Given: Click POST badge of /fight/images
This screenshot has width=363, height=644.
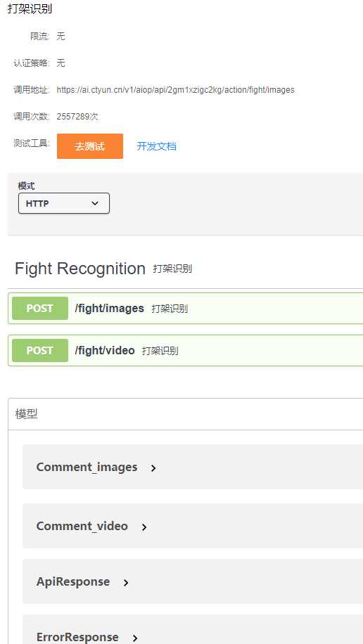Looking at the screenshot, I should (40, 309).
